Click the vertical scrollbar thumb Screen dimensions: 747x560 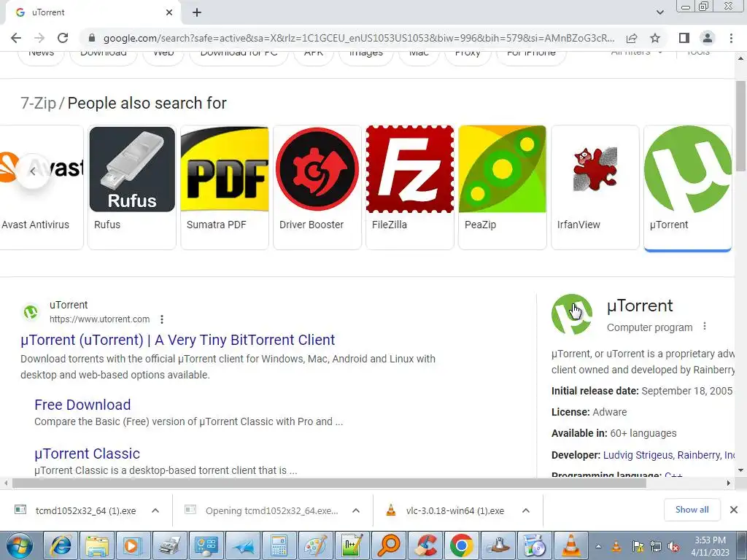pyautogui.click(x=740, y=126)
